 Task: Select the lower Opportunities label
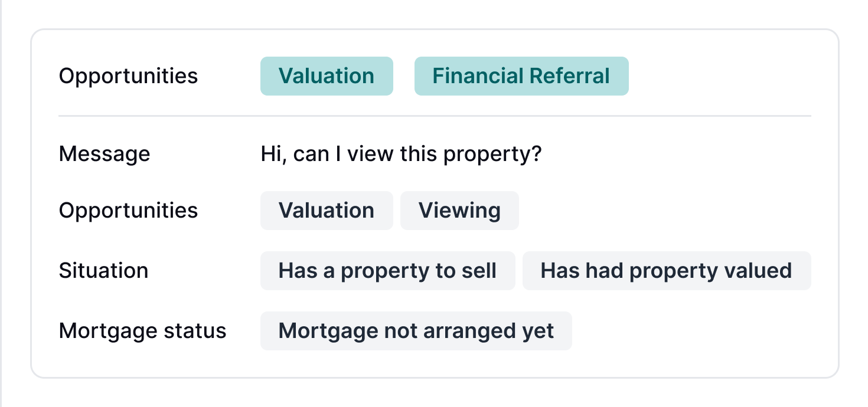click(x=128, y=210)
